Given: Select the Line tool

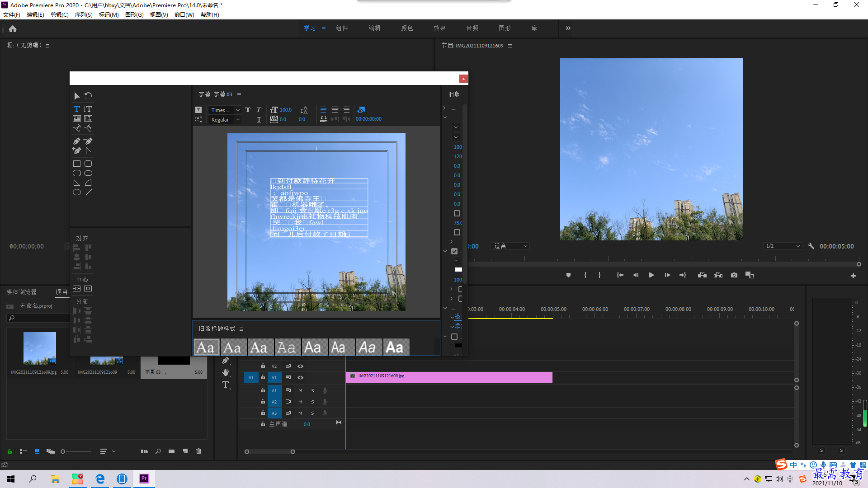Looking at the screenshot, I should click(x=89, y=192).
